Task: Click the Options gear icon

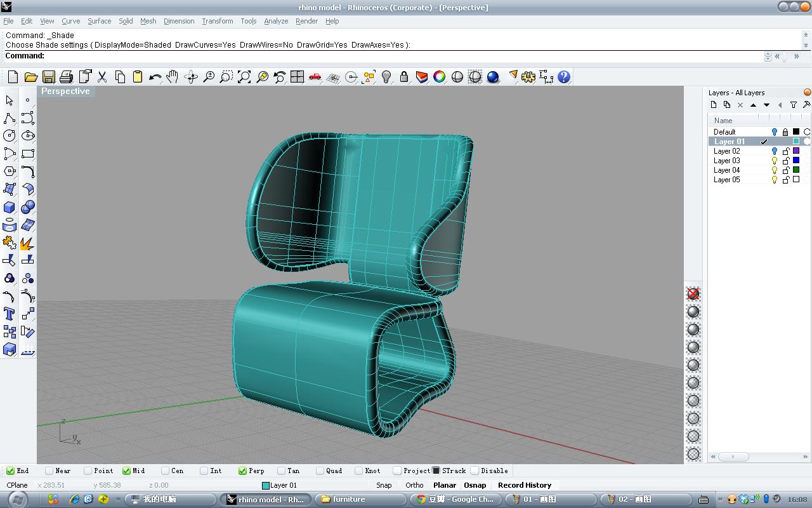Action: pyautogui.click(x=528, y=77)
